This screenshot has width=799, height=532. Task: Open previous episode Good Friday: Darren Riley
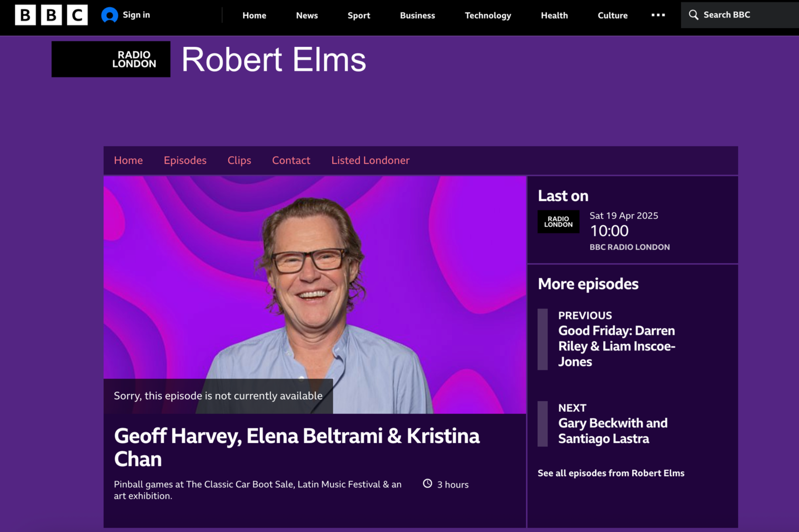point(617,346)
